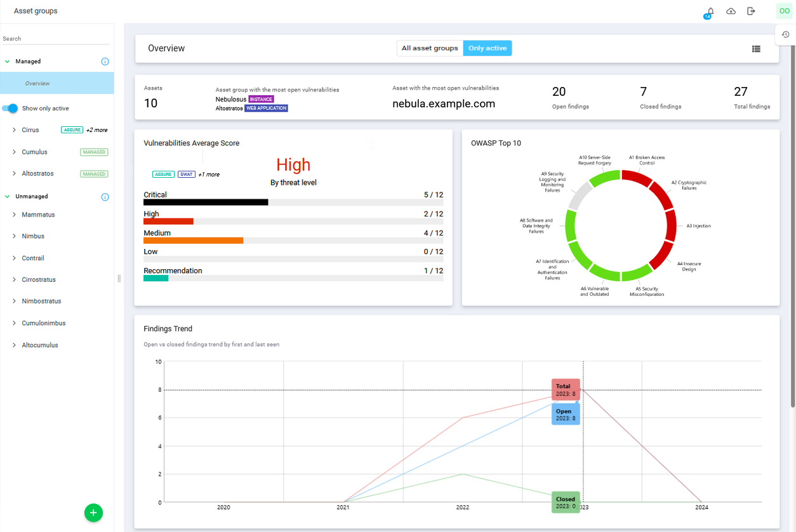
Task: Select the Only active filter
Action: (x=488, y=48)
